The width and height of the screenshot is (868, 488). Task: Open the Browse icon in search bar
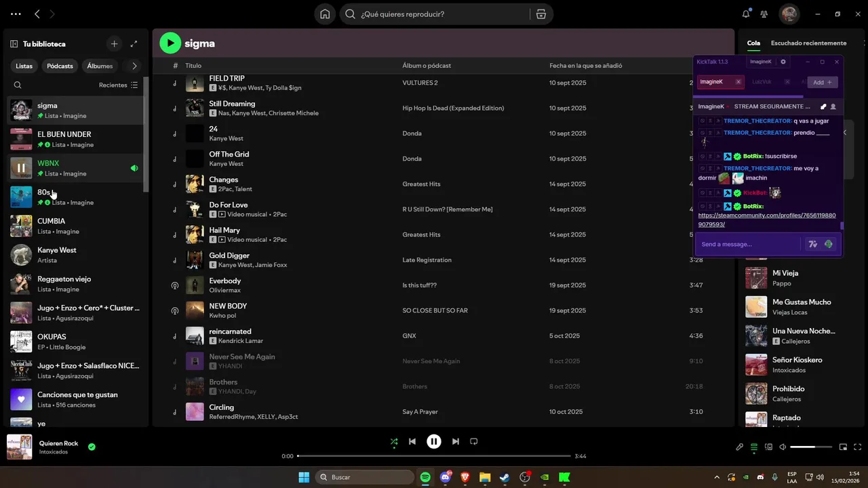(x=540, y=14)
